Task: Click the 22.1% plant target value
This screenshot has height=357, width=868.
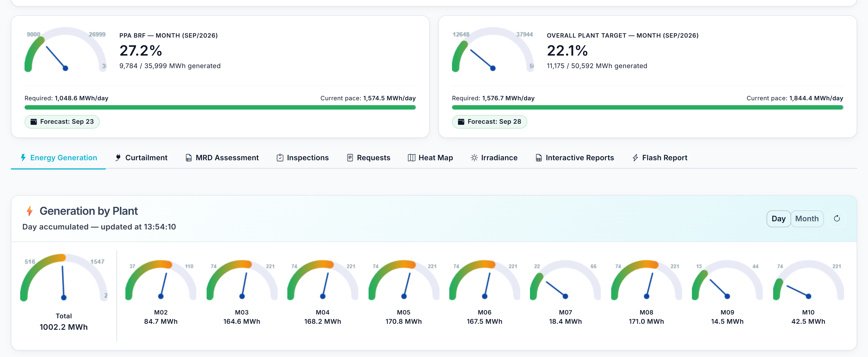Action: coord(567,51)
